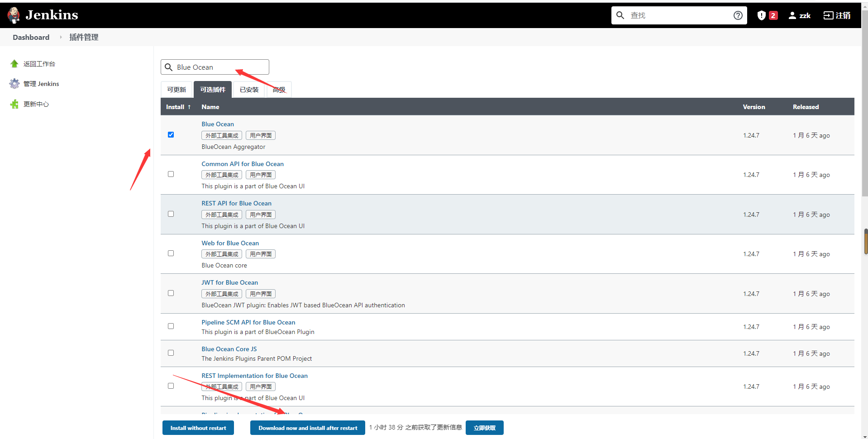This screenshot has width=868, height=439.
Task: Open the search help question-mark icon
Action: 738,15
